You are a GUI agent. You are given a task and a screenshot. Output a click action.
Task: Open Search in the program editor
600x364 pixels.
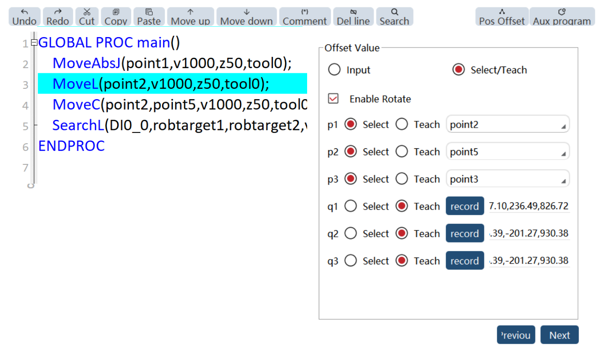pos(394,17)
